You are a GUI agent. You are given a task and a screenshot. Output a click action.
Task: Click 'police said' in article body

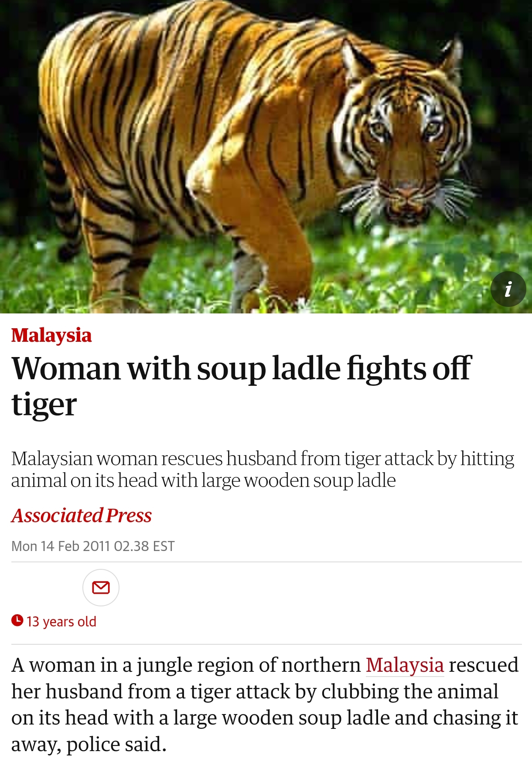click(116, 744)
